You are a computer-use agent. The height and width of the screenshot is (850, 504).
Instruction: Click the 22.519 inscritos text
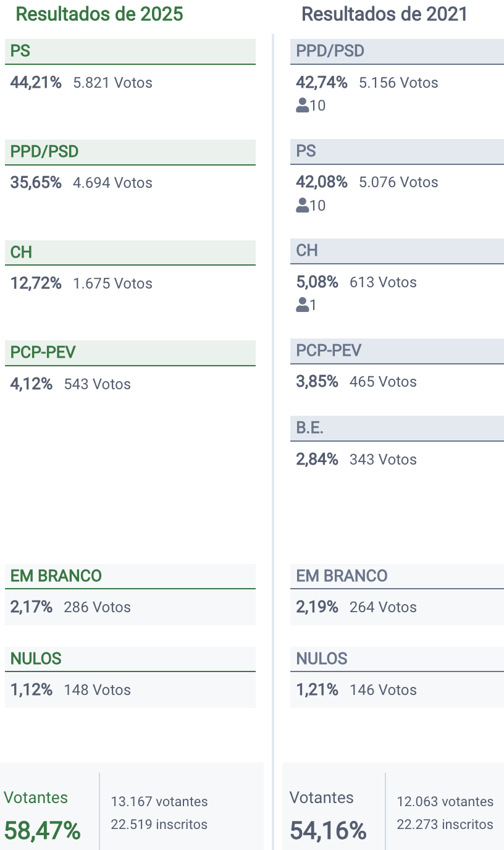159,824
